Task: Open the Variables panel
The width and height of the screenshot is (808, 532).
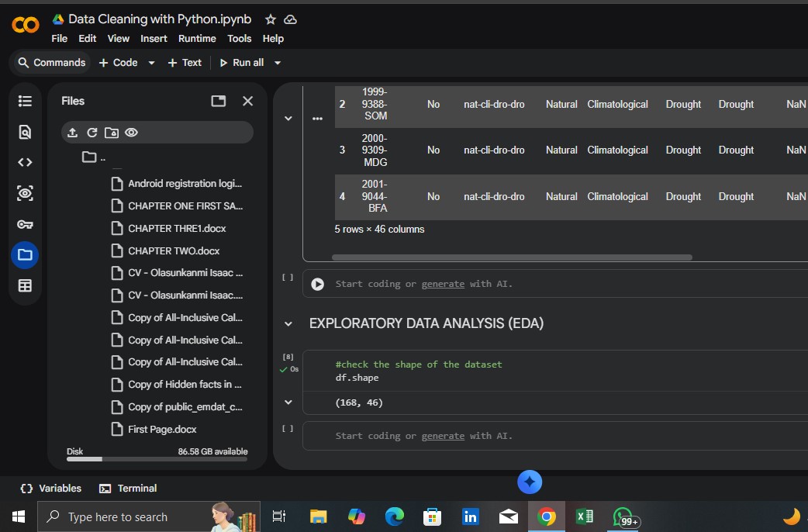Action: point(50,488)
